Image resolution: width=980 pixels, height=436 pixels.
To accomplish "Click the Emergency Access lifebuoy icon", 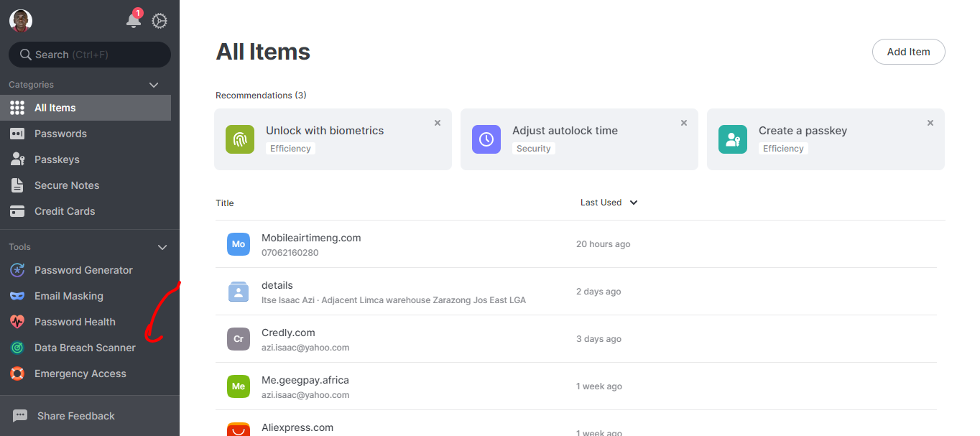I will coord(17,374).
